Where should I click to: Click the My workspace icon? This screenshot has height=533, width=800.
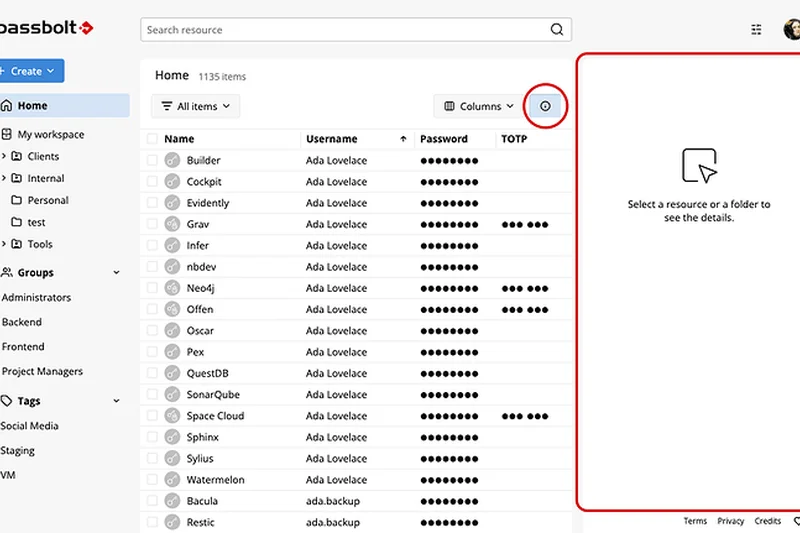point(6,134)
